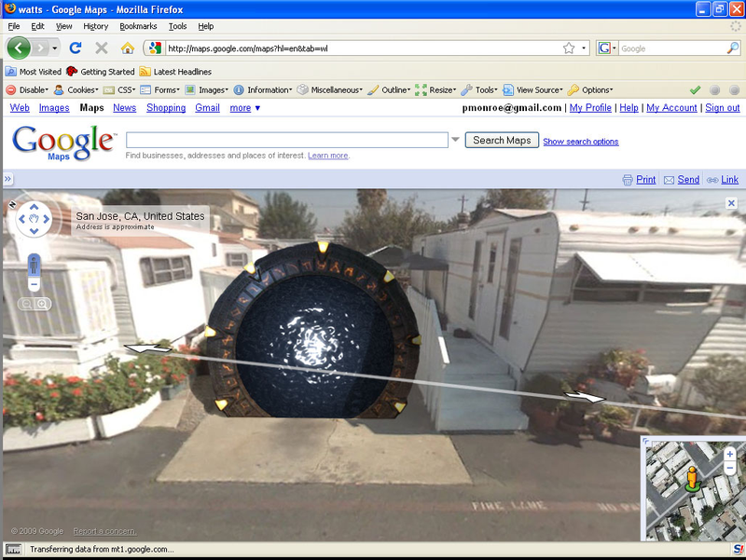
Task: Open the History menu
Action: [96, 26]
